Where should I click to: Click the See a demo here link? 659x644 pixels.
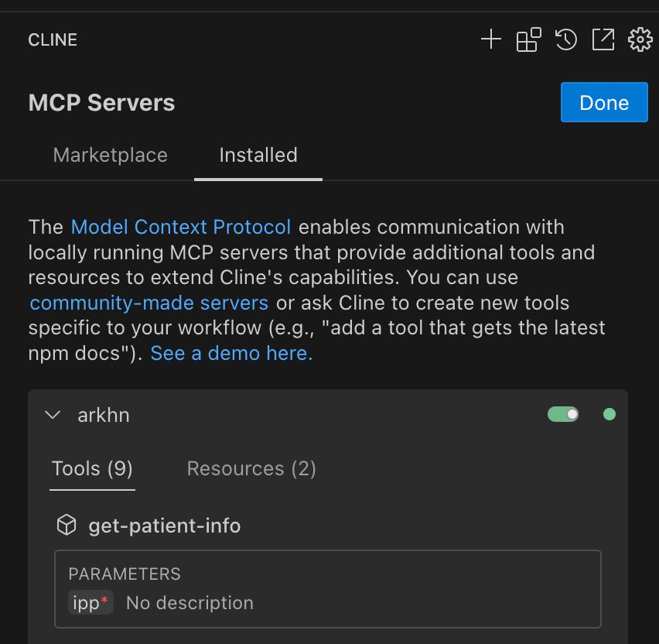[x=231, y=354]
